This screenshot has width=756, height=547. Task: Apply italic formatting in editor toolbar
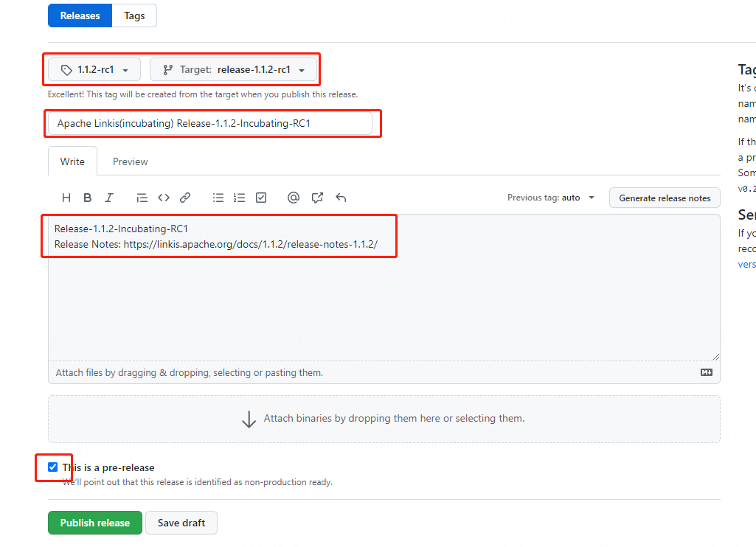(109, 198)
